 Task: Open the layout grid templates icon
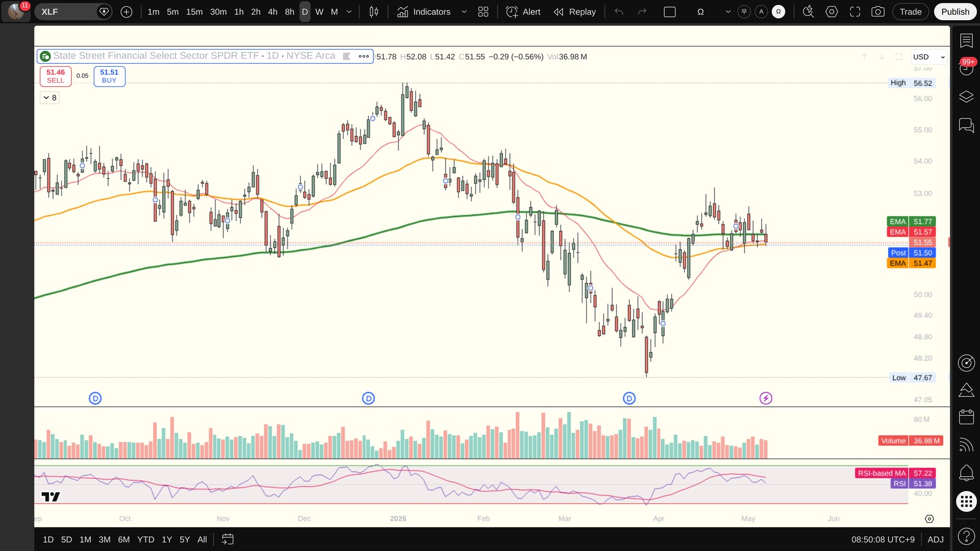point(483,12)
